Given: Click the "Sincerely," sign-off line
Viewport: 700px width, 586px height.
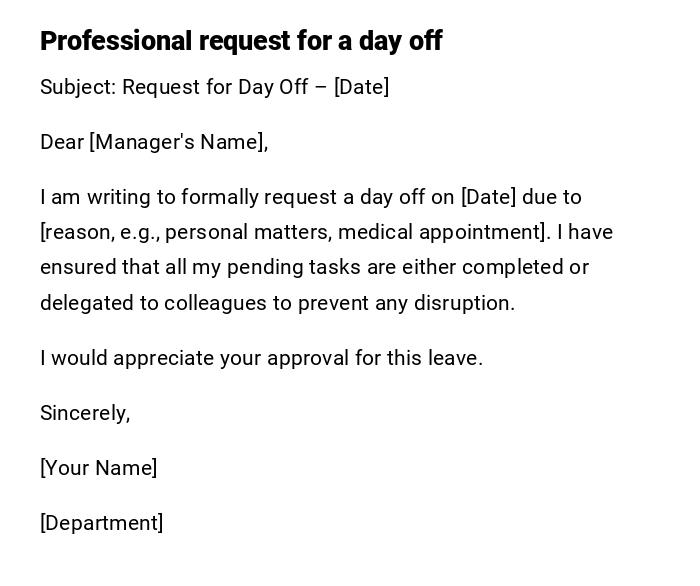Looking at the screenshot, I should [x=85, y=413].
